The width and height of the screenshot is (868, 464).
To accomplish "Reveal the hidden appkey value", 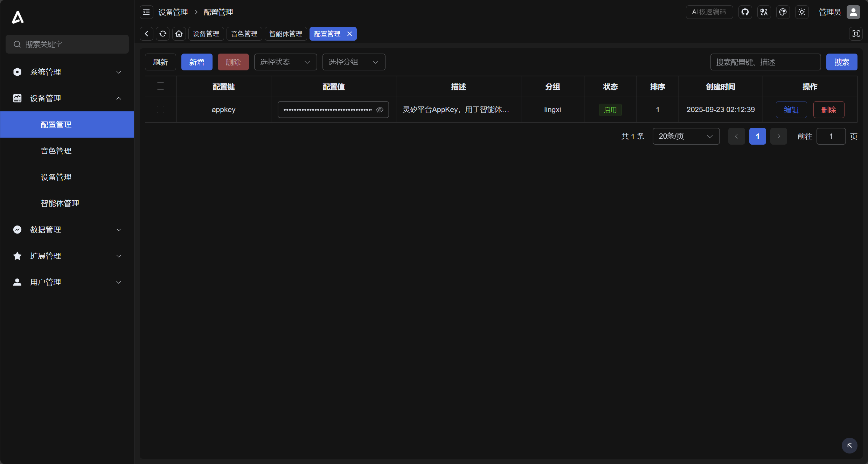I will point(380,110).
